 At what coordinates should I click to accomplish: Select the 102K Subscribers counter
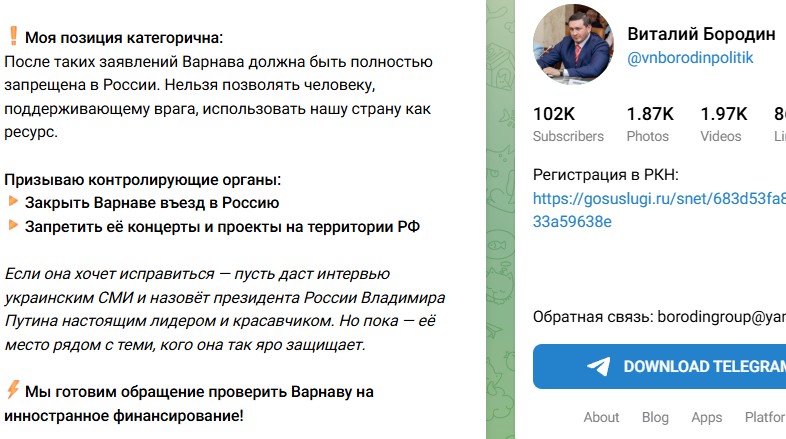568,124
